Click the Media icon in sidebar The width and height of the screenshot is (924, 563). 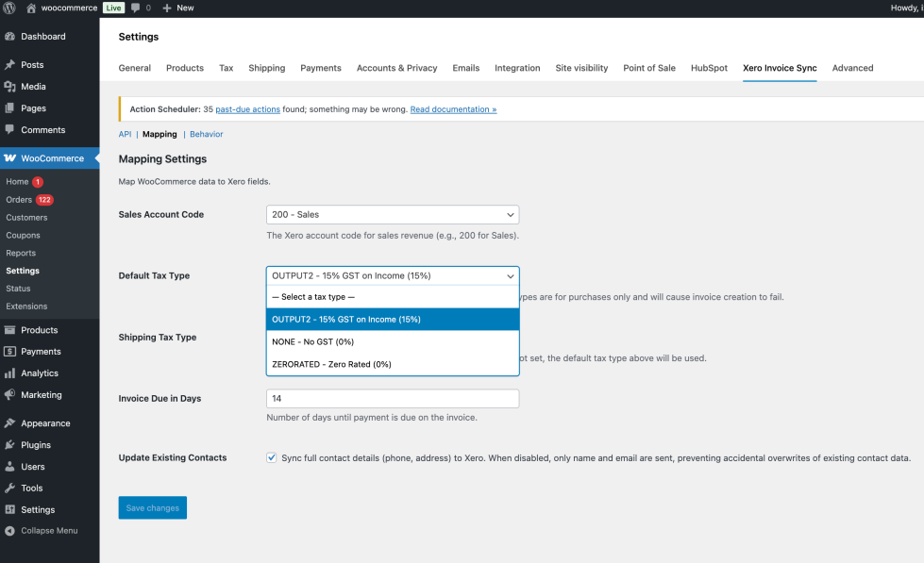point(9,87)
